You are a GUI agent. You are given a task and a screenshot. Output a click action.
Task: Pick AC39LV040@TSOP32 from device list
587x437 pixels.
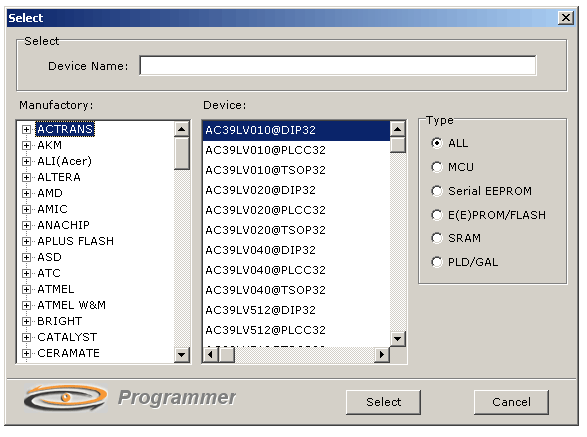[x=296, y=290]
